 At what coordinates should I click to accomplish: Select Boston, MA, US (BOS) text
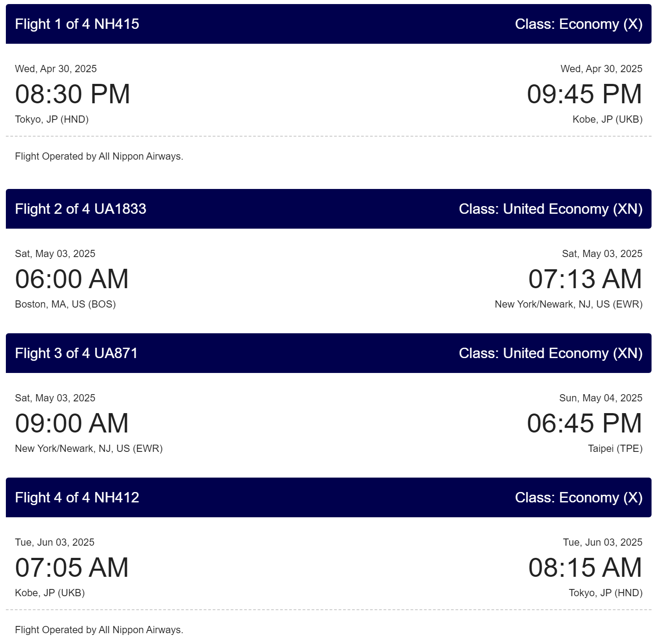65,304
